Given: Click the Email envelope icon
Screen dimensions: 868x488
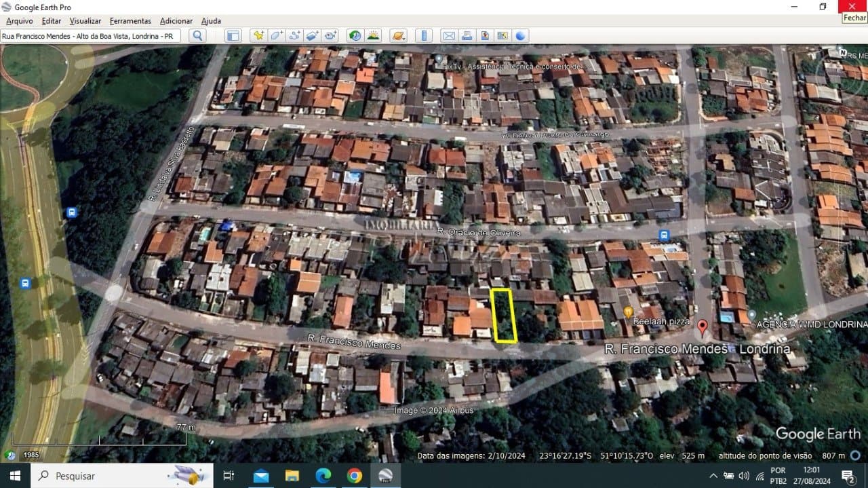Looking at the screenshot, I should (x=449, y=36).
